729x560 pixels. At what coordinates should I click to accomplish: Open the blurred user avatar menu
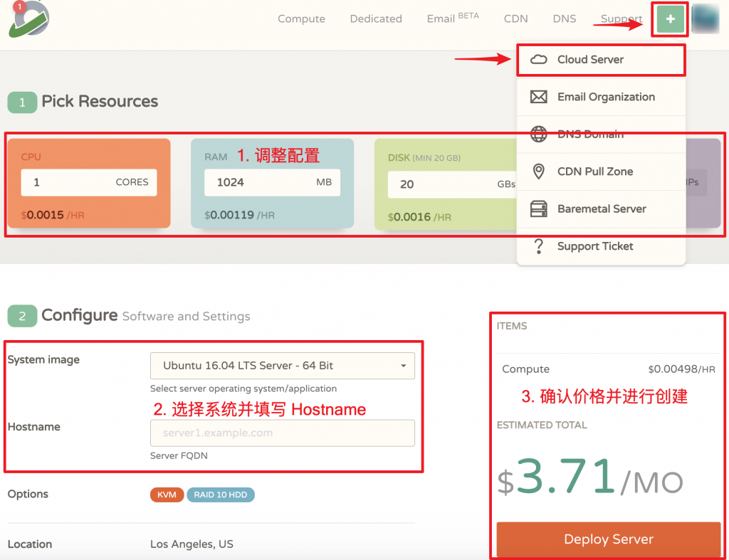tap(706, 19)
